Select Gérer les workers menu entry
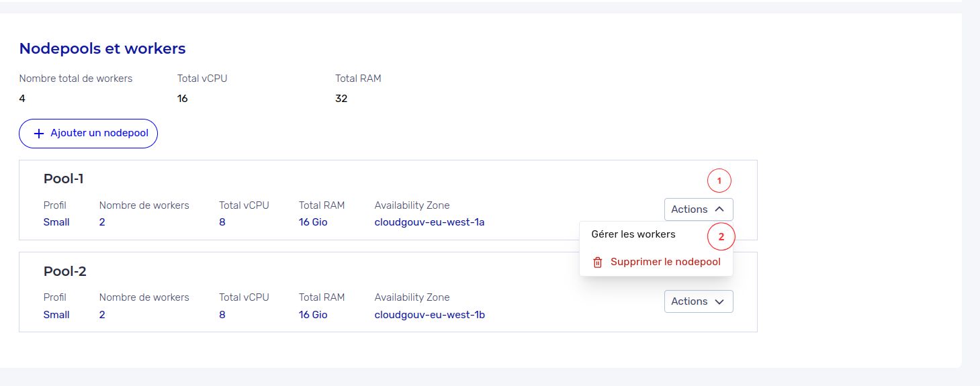Viewport: 980px width, 386px height. point(633,234)
